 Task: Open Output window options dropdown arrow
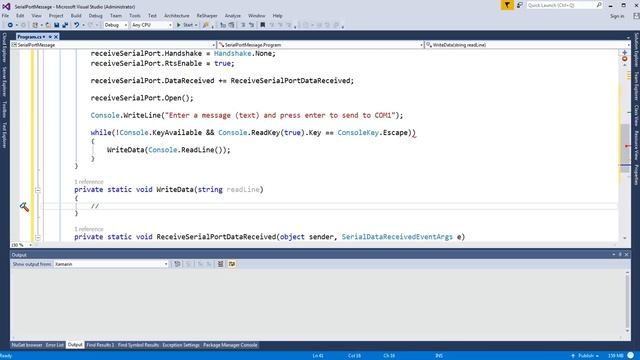pyautogui.click(x=613, y=255)
